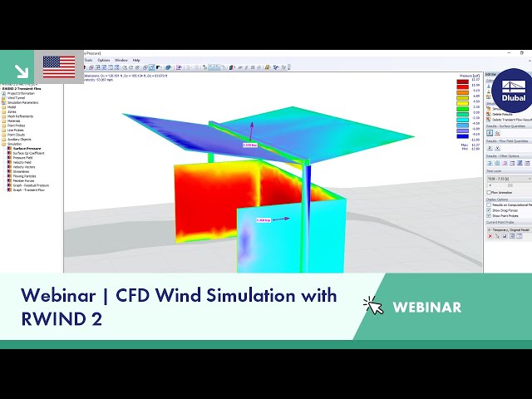
Task: Click the WEBINAR label in the banner
Action: (426, 307)
